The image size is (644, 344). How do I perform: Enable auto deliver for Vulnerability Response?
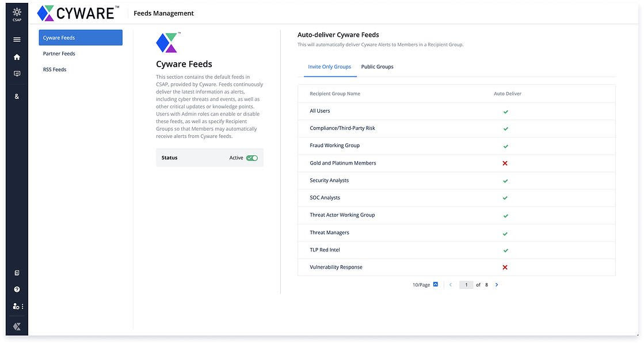click(505, 267)
